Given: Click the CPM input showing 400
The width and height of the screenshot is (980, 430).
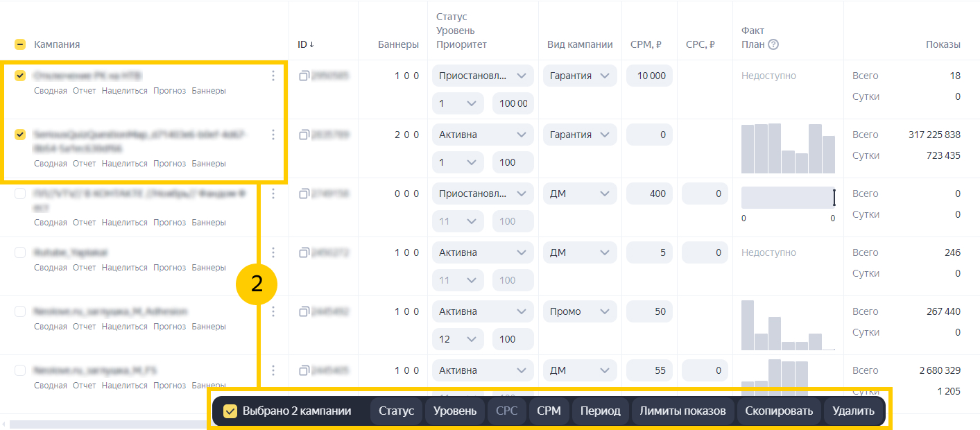Looking at the screenshot, I should pyautogui.click(x=649, y=193).
